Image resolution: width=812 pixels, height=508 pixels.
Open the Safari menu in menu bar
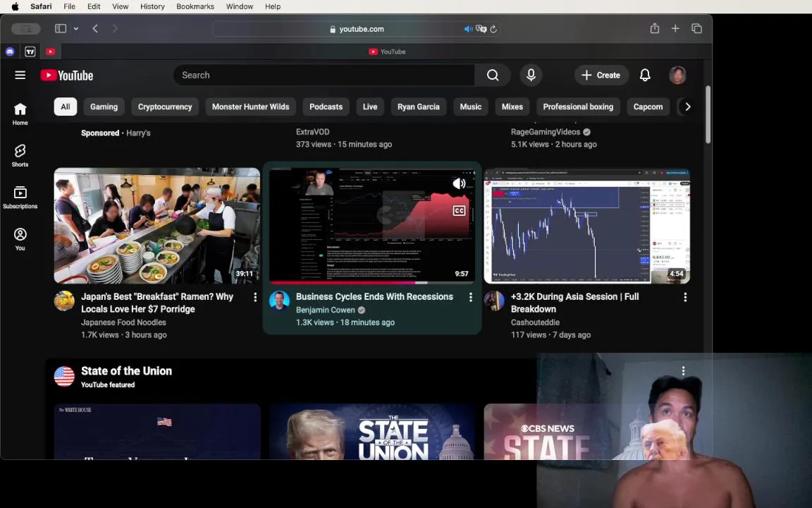pos(41,6)
